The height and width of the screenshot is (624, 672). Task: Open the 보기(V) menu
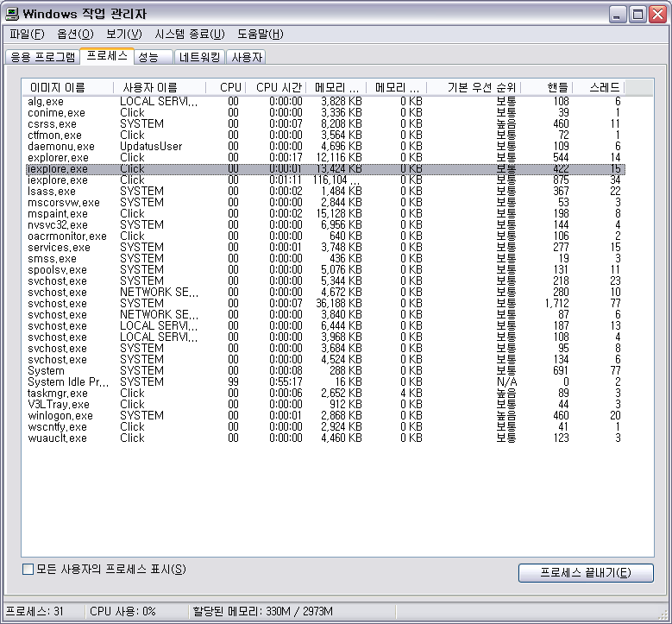123,35
